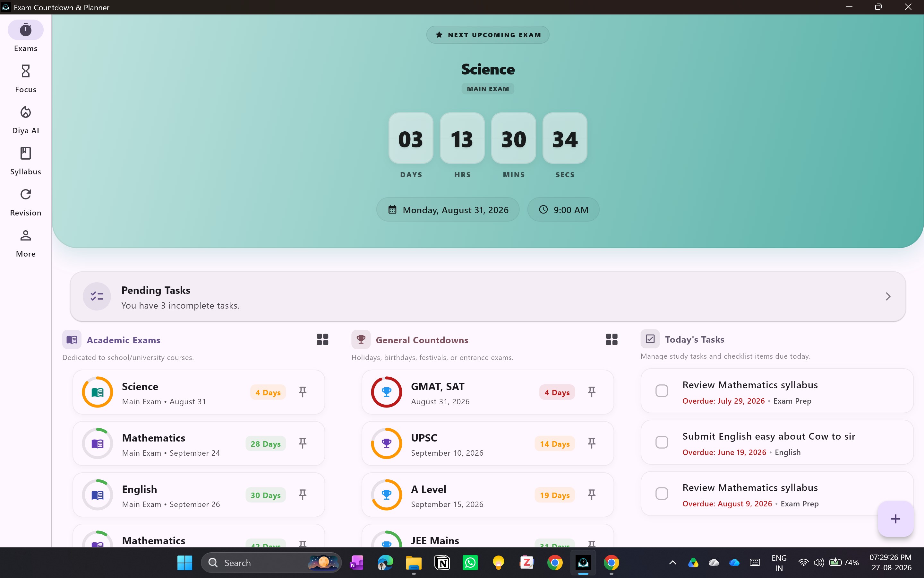Click the GMAT, SAT red progress ring
The width and height of the screenshot is (924, 578).
coord(386,392)
